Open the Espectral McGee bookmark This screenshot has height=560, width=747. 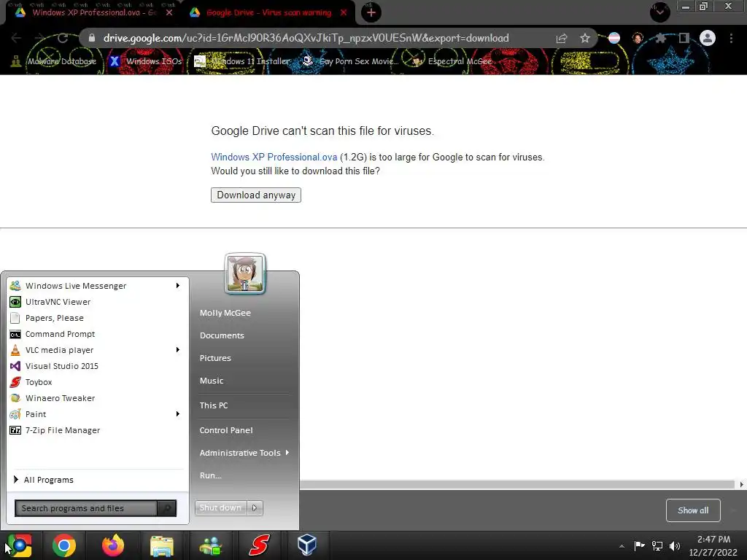tap(452, 61)
